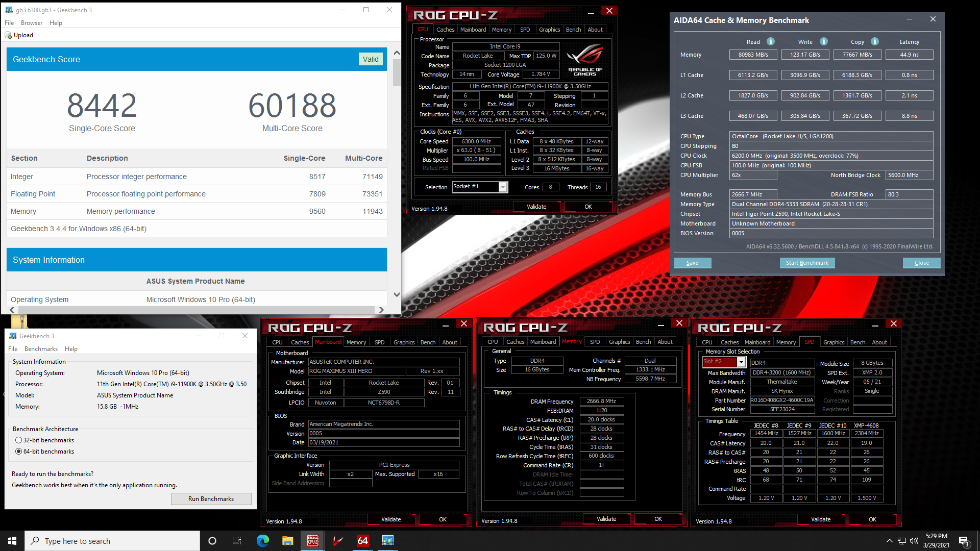Image resolution: width=980 pixels, height=551 pixels.
Task: Click the Cortana circle icon on taskbar
Action: pos(212,541)
